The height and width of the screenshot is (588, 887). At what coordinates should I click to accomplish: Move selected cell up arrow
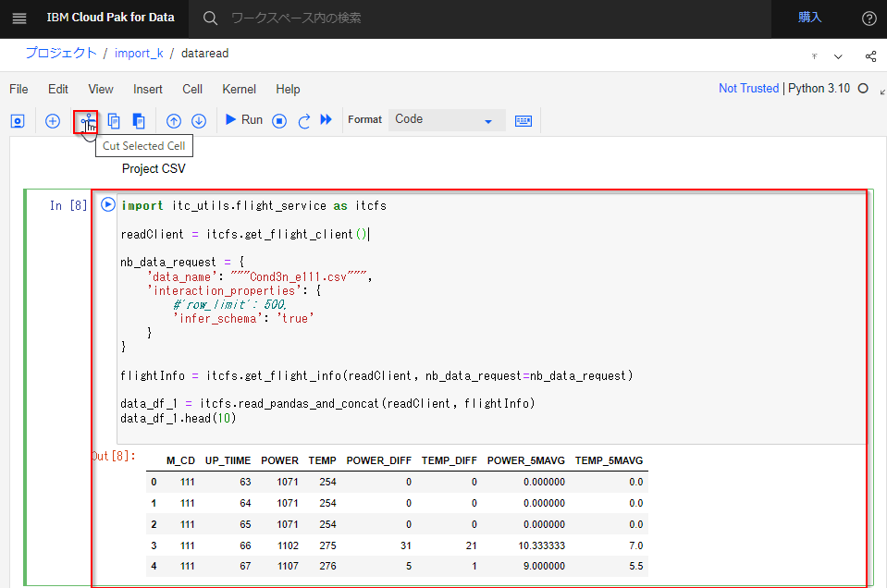point(174,121)
